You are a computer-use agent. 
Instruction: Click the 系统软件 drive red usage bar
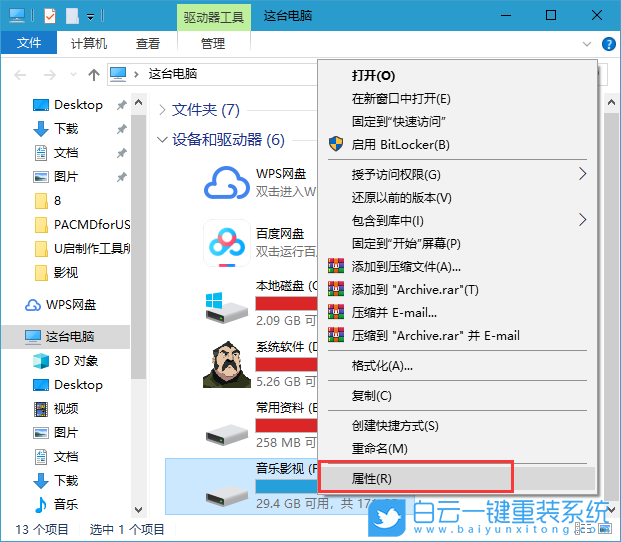pyautogui.click(x=286, y=364)
